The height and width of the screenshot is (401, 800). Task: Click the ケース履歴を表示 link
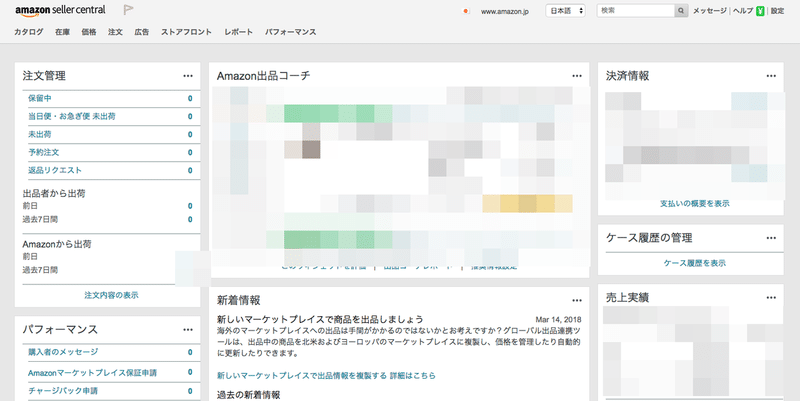pyautogui.click(x=694, y=263)
